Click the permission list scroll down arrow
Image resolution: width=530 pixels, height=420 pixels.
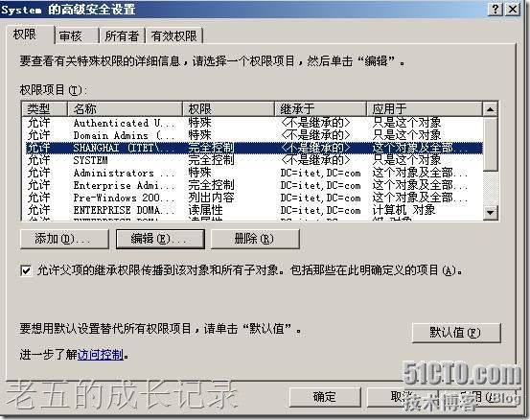(490, 212)
